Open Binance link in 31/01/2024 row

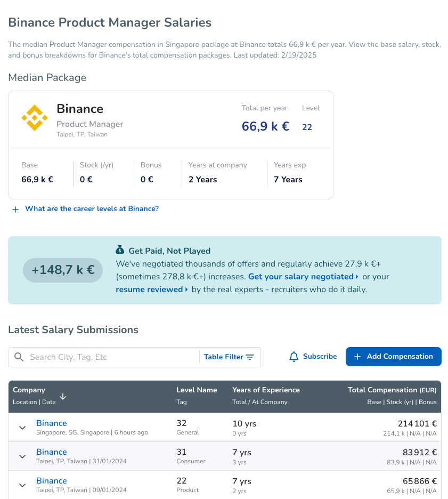[x=52, y=452]
